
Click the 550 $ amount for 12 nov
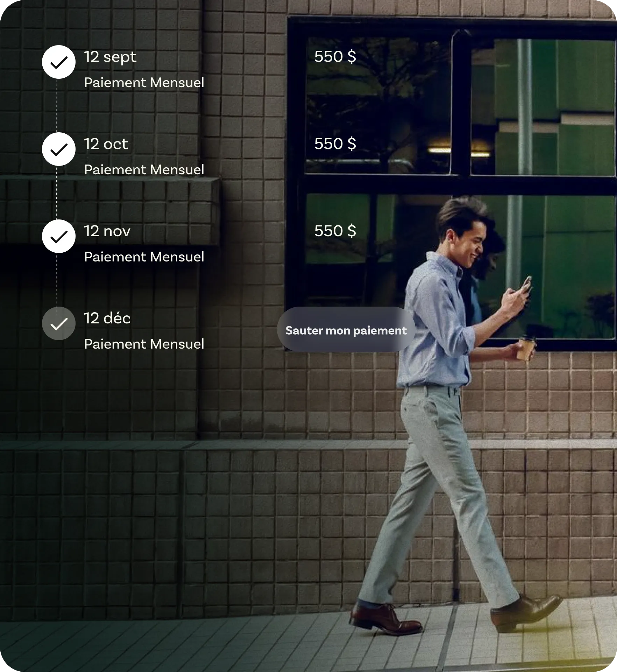(335, 231)
